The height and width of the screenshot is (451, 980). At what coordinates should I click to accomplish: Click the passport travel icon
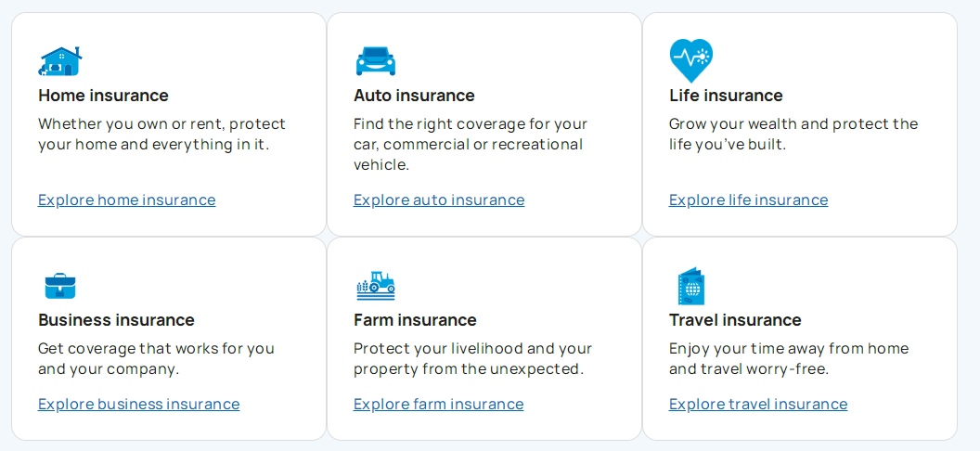pos(690,286)
